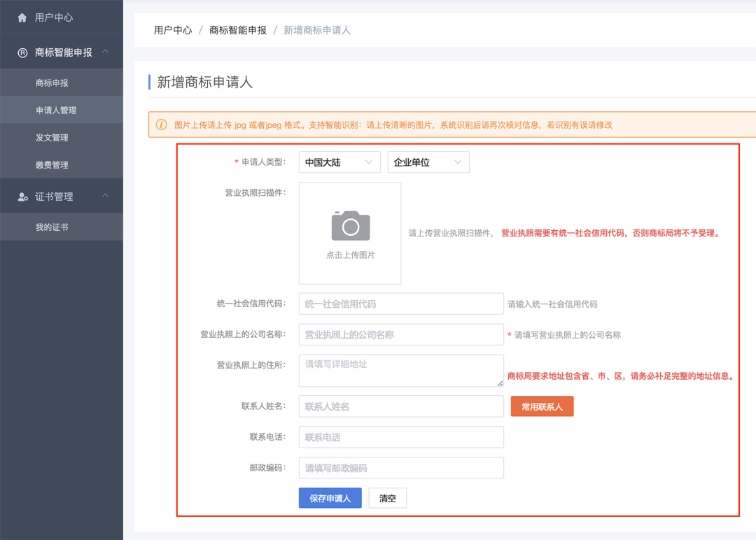Click the 新增商标申请人 breadcrumb
Image resolution: width=756 pixels, height=540 pixels.
(x=317, y=30)
